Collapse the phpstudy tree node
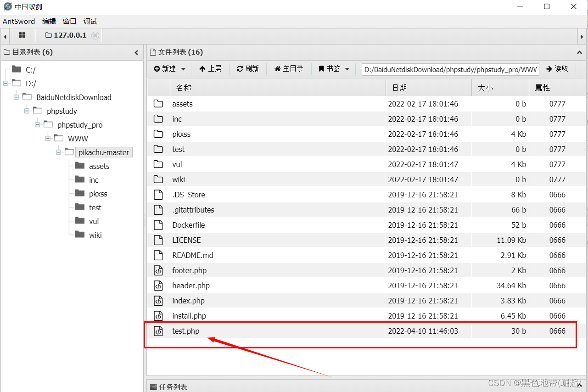This screenshot has height=392, width=588. [x=27, y=111]
